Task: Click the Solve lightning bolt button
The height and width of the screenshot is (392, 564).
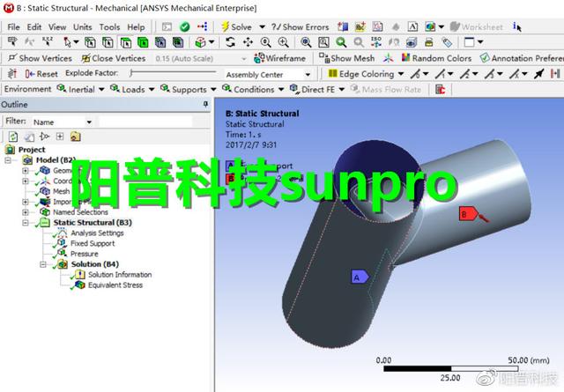Action: 237,27
